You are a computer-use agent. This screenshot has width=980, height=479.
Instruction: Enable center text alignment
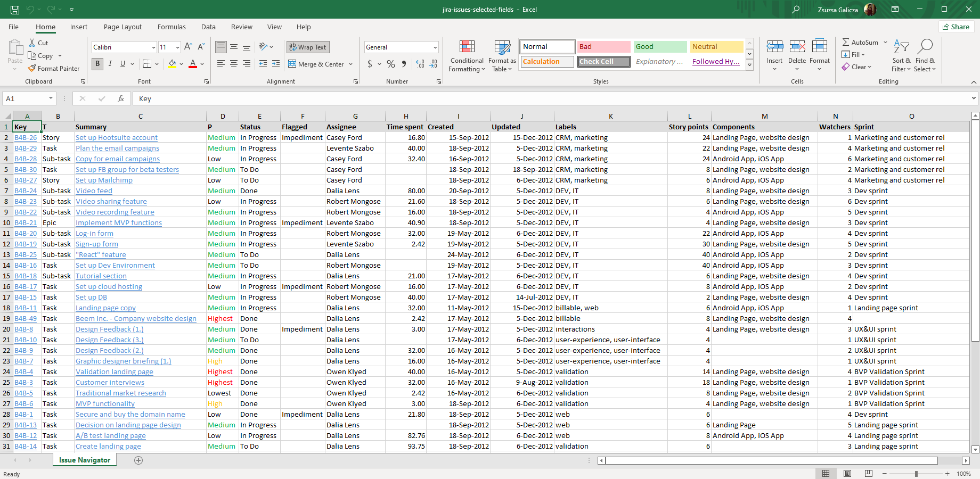(x=233, y=64)
